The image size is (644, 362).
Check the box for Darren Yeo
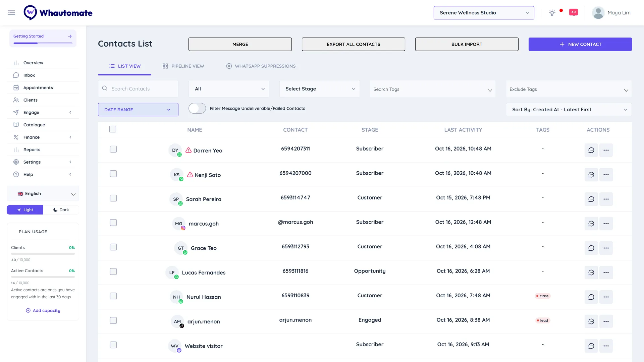coord(113,149)
